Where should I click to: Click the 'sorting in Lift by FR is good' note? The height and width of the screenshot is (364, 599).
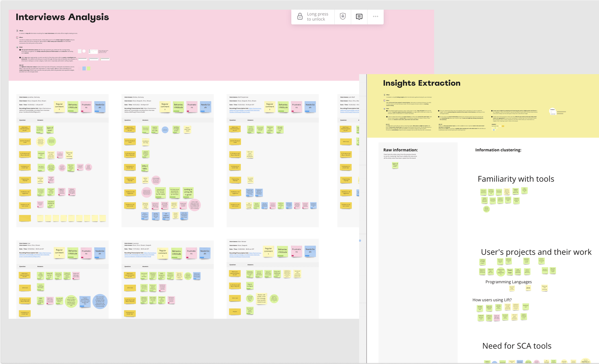[188, 192]
